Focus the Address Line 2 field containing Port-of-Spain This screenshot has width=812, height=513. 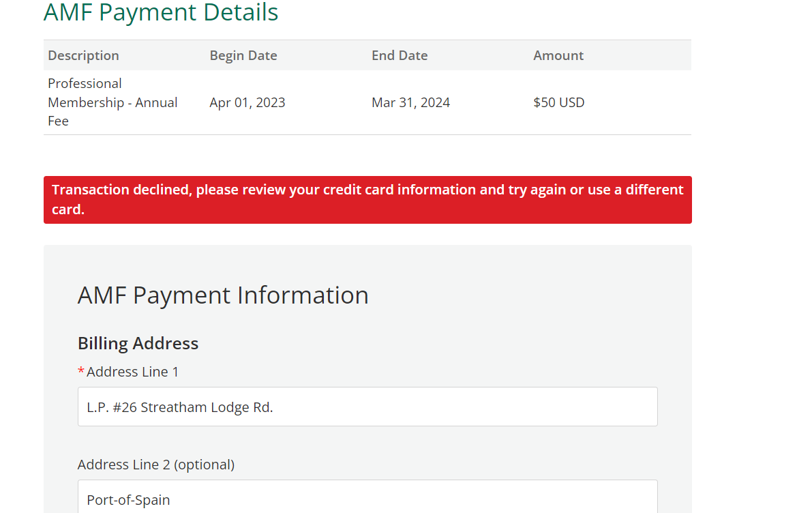pos(367,499)
